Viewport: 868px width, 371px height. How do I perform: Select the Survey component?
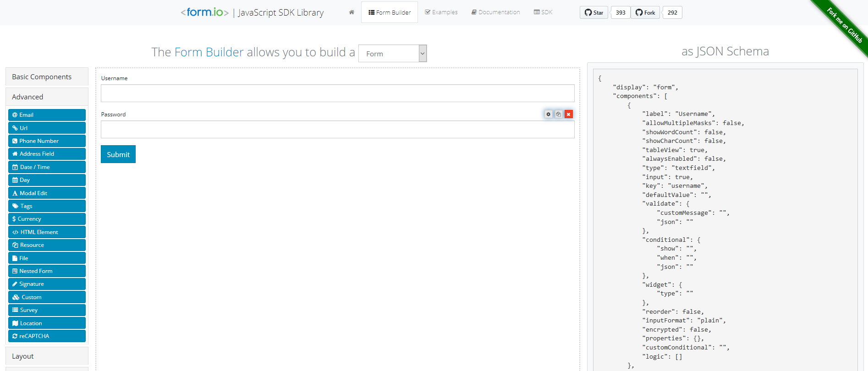pos(47,310)
